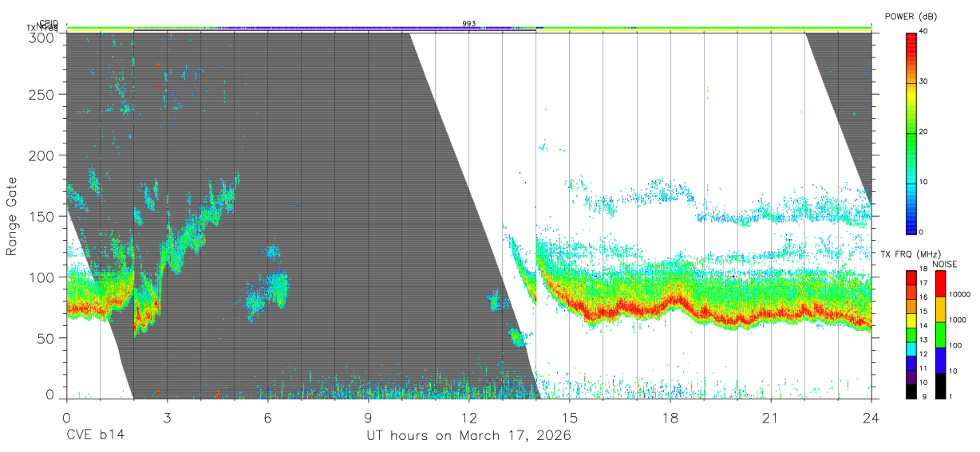Click the red top swatch of the NOISE bar

[x=939, y=284]
